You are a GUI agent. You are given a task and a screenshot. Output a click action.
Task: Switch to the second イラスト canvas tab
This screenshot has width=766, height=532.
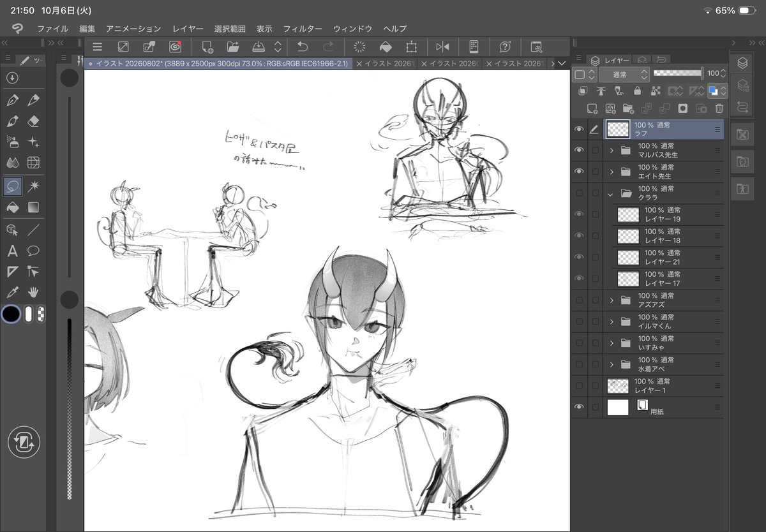click(386, 64)
